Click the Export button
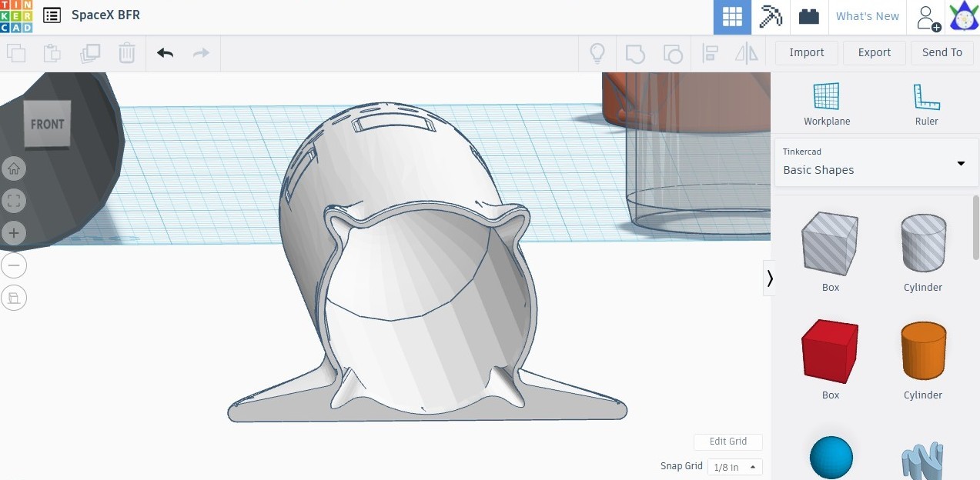Screen dimensions: 980x480 click(x=874, y=52)
